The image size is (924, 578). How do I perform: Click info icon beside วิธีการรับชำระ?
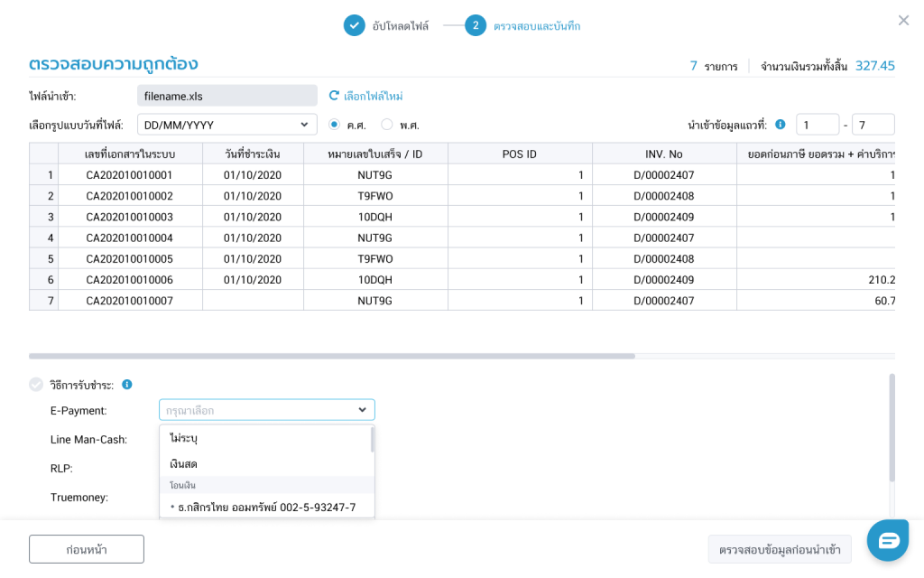pyautogui.click(x=127, y=385)
